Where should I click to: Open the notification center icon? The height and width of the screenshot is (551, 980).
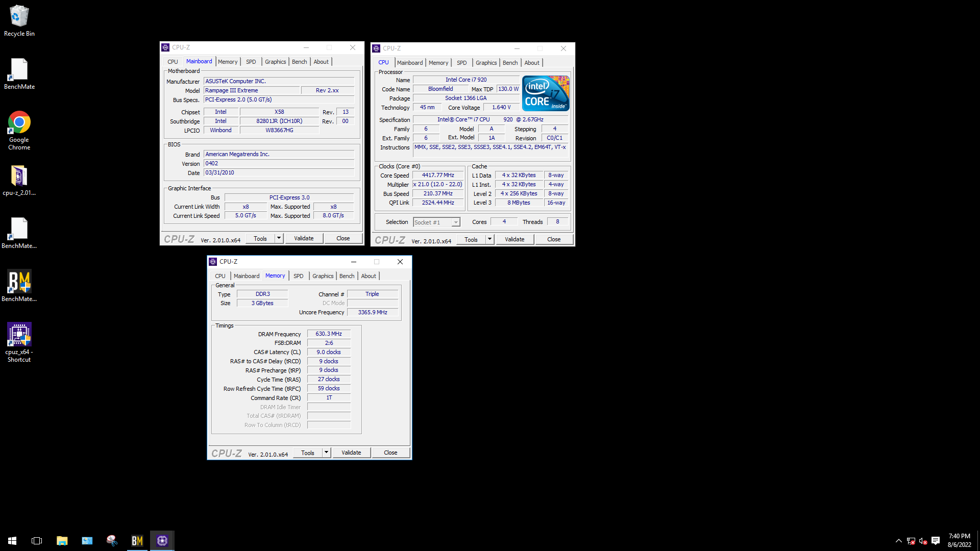936,541
